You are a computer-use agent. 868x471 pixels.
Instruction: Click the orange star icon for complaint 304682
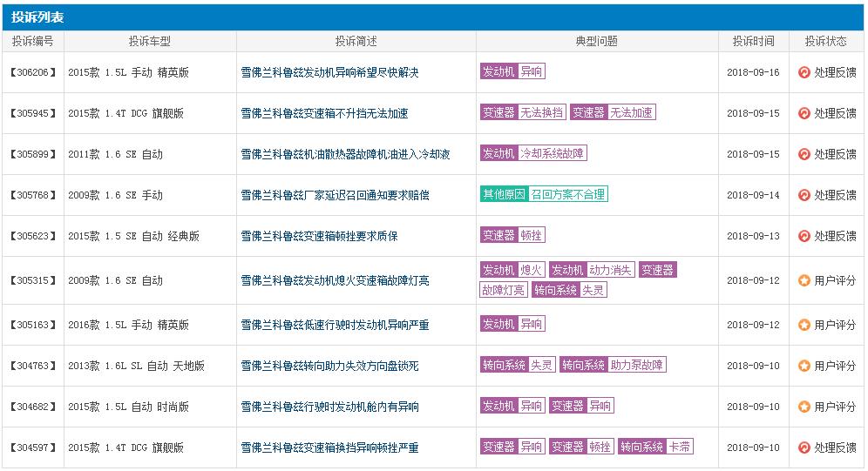pyautogui.click(x=804, y=407)
